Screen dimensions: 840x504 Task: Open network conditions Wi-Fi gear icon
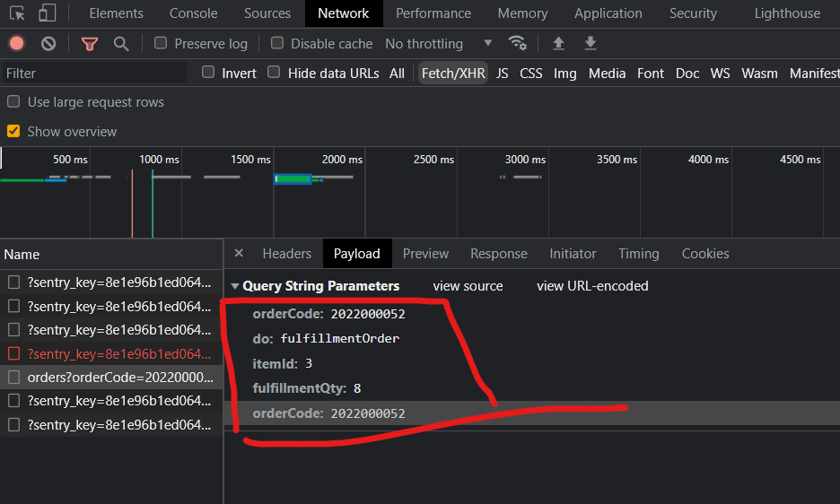[517, 43]
